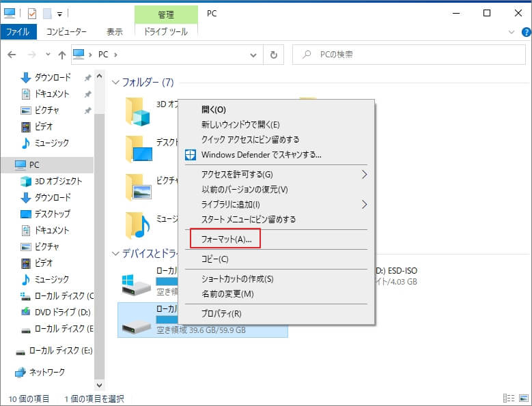Choose コピー(C) from context menu
532x406 pixels.
coord(214,259)
